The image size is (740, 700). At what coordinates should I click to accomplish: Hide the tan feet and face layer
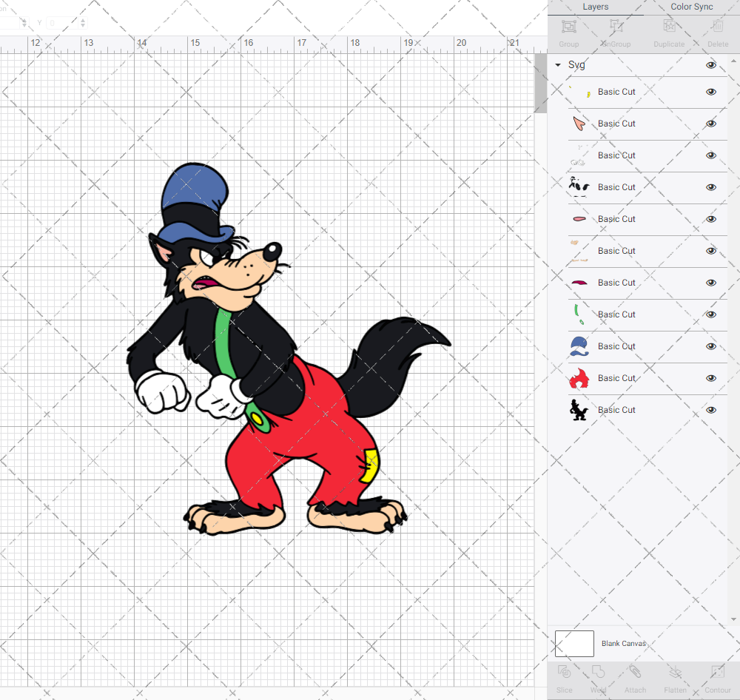pos(710,251)
